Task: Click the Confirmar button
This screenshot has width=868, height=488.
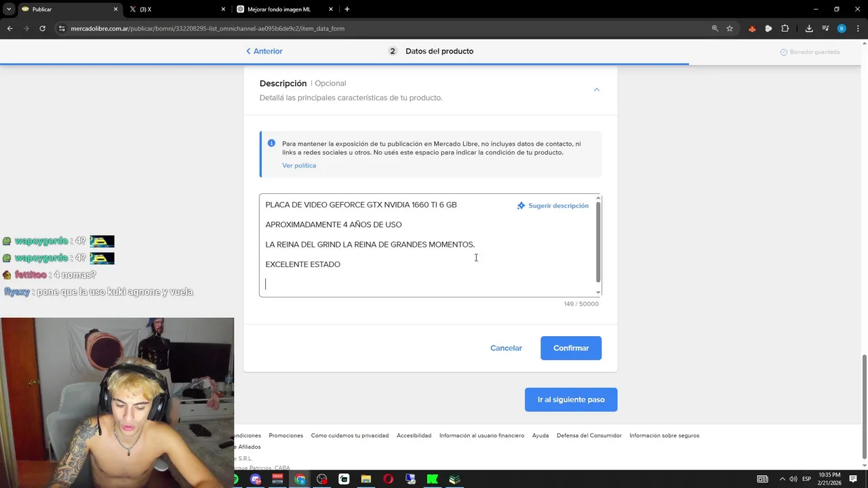Action: click(x=571, y=348)
